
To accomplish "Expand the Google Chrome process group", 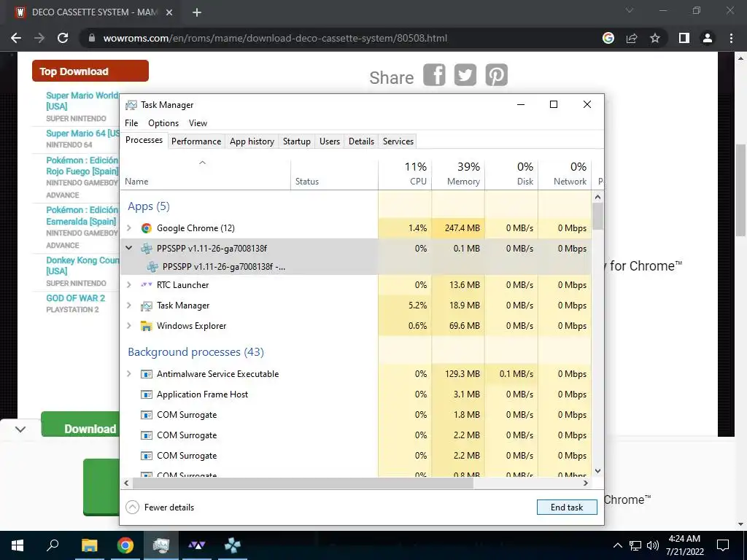I will pyautogui.click(x=128, y=228).
